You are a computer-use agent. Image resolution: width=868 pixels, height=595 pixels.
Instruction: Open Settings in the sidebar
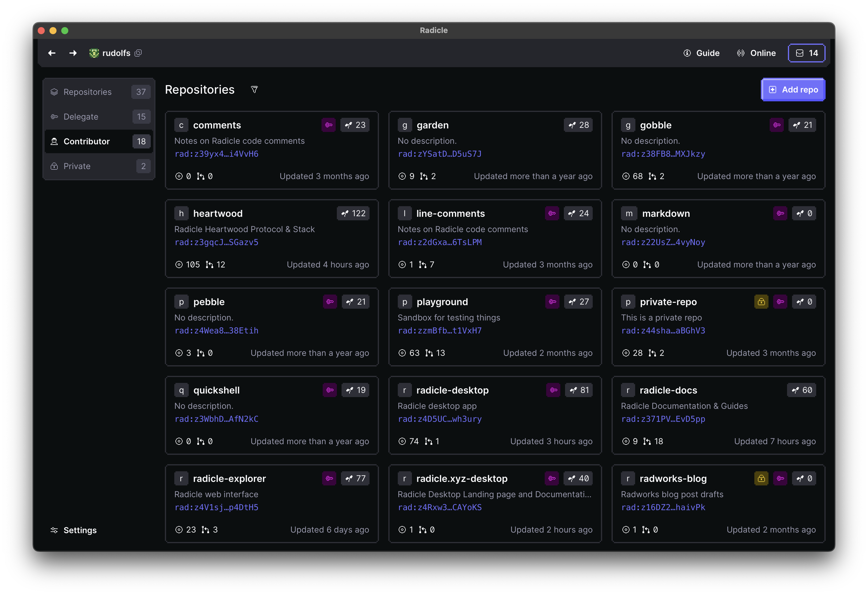tap(74, 530)
